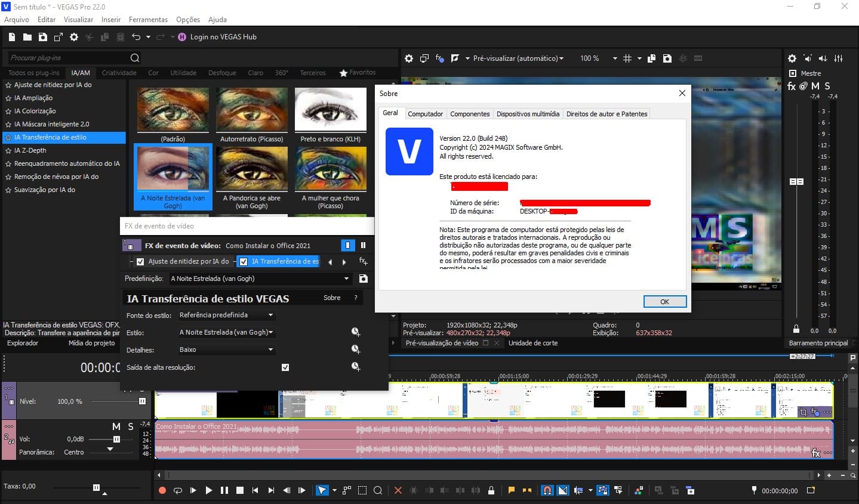Open the configurações gear icon above the preview
The height and width of the screenshot is (504, 859).
(408, 58)
